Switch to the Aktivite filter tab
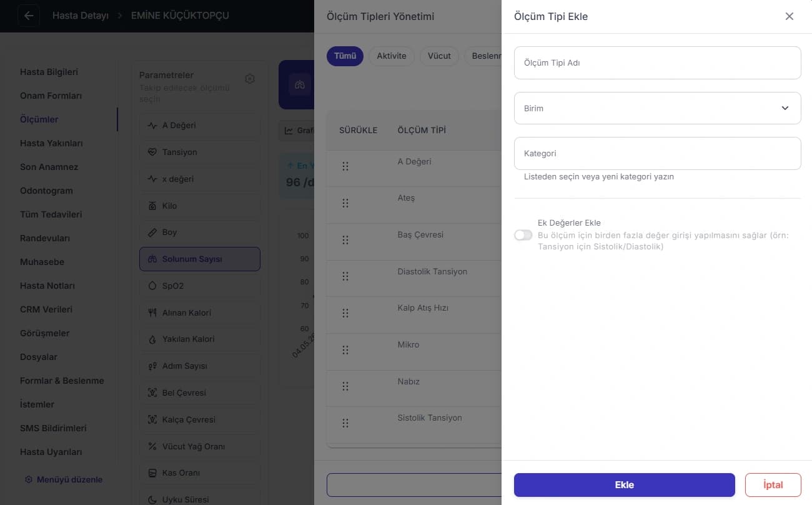The image size is (812, 505). coord(392,56)
